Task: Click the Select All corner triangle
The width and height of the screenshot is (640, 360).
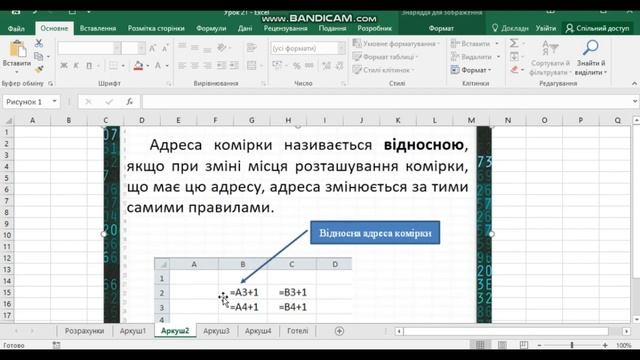Action: pos(8,120)
